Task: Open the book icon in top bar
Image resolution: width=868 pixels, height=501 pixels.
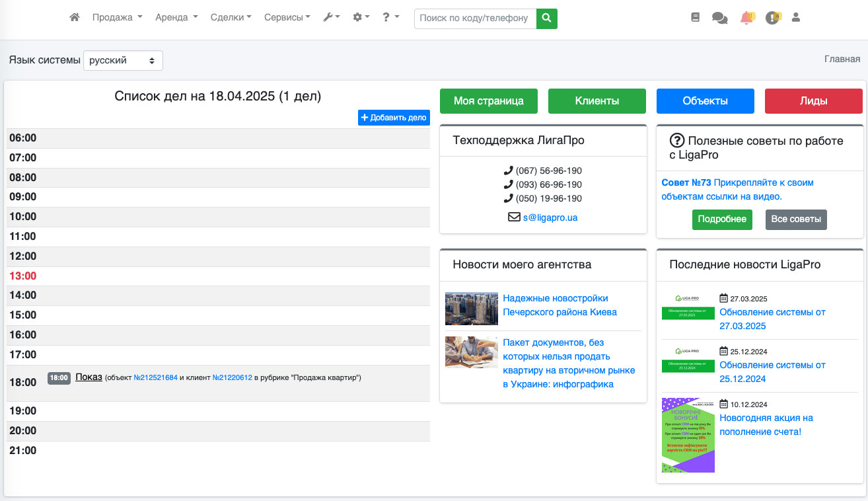Action: click(x=695, y=18)
